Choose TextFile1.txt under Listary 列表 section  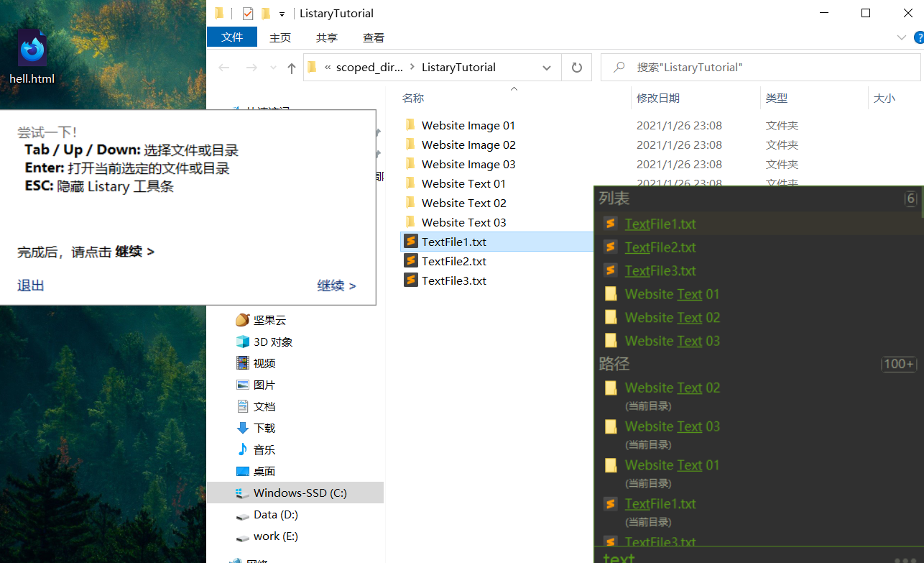757,224
